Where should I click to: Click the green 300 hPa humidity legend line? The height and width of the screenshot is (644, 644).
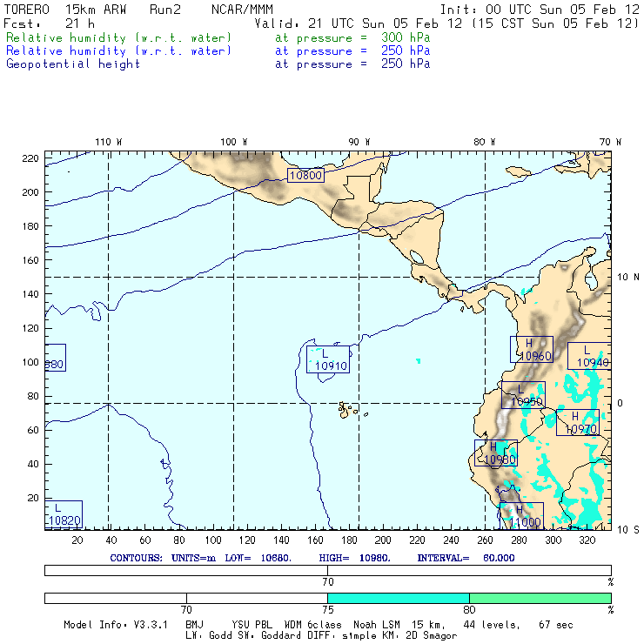218,37
